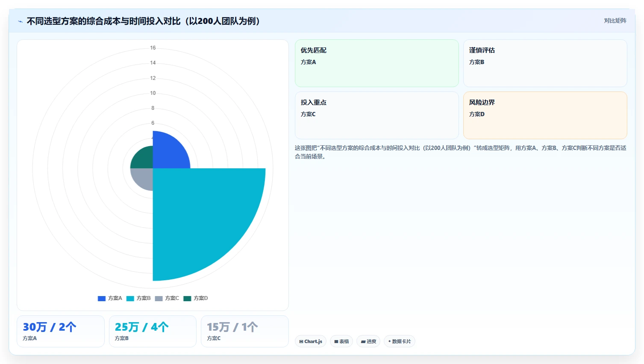Click the Chart.js tag pill
The width and height of the screenshot is (644, 364).
[311, 341]
